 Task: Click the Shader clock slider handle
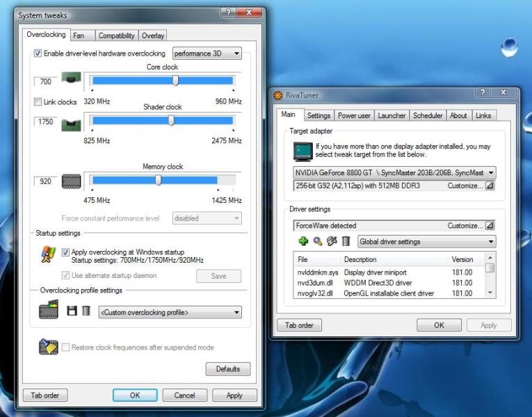pyautogui.click(x=171, y=120)
